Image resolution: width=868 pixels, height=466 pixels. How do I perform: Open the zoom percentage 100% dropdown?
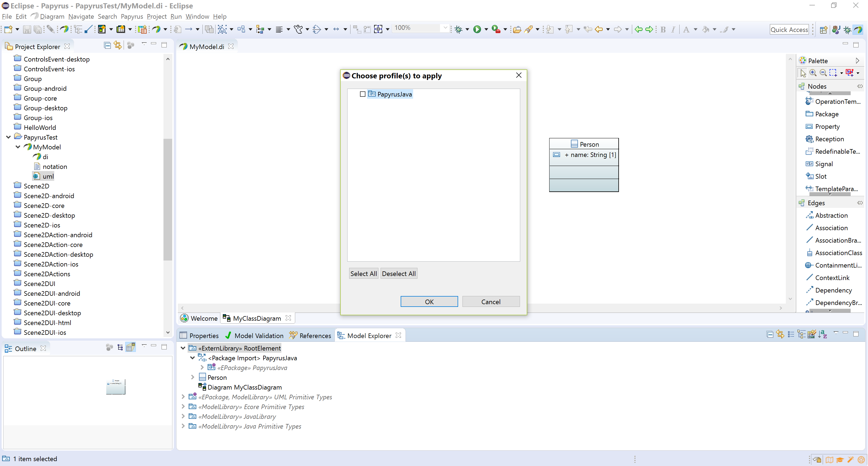click(445, 28)
